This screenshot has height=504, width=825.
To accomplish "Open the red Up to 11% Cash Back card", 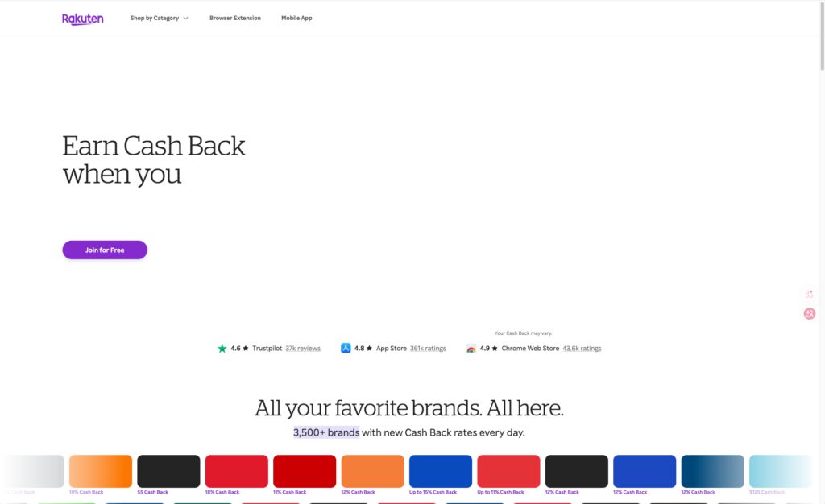I will (509, 472).
